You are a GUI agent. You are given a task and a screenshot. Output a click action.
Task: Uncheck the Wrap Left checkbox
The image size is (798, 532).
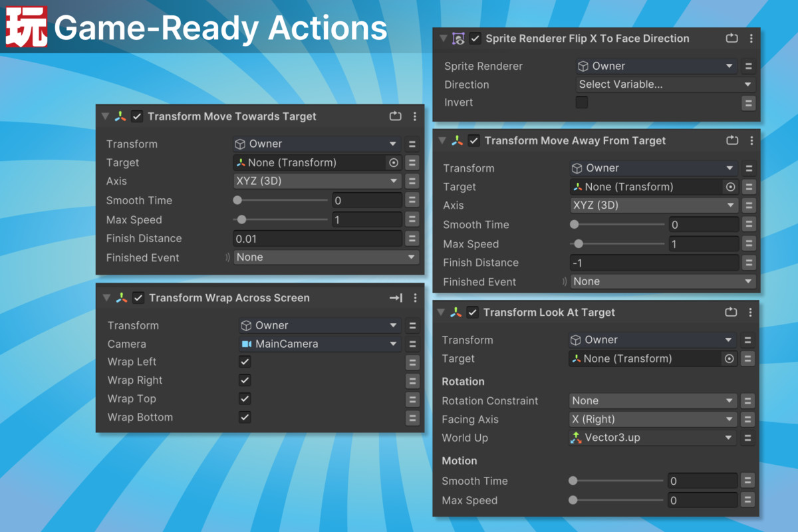click(245, 362)
